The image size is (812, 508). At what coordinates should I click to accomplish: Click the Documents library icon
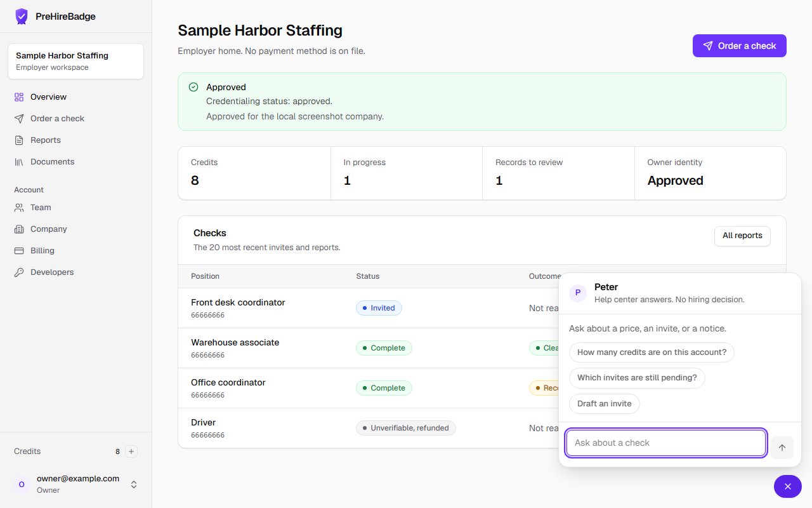point(19,162)
